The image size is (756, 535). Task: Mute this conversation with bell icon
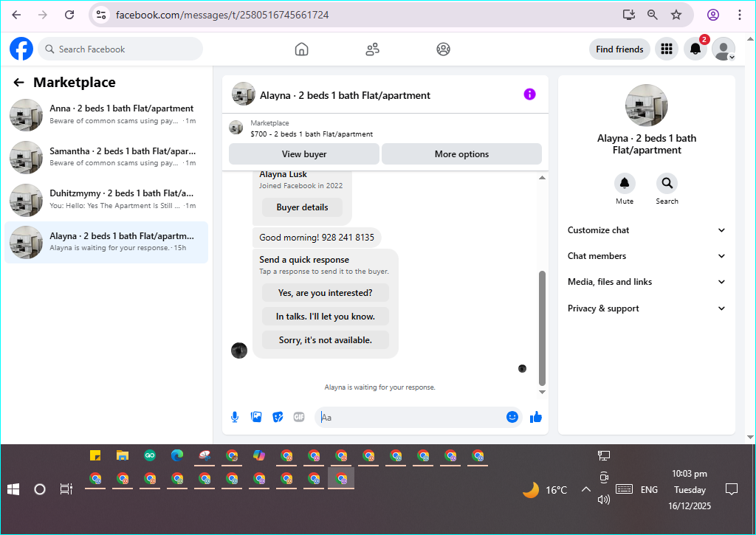click(625, 183)
